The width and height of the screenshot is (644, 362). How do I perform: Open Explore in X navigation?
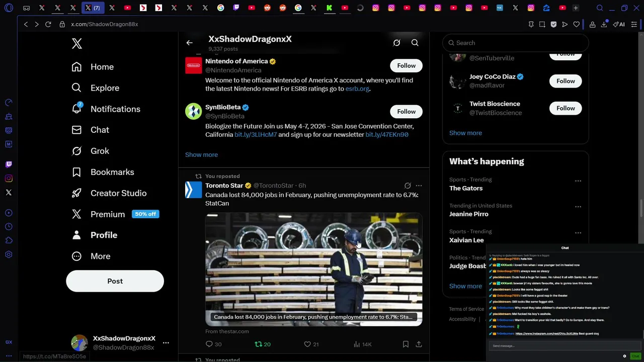(95, 88)
